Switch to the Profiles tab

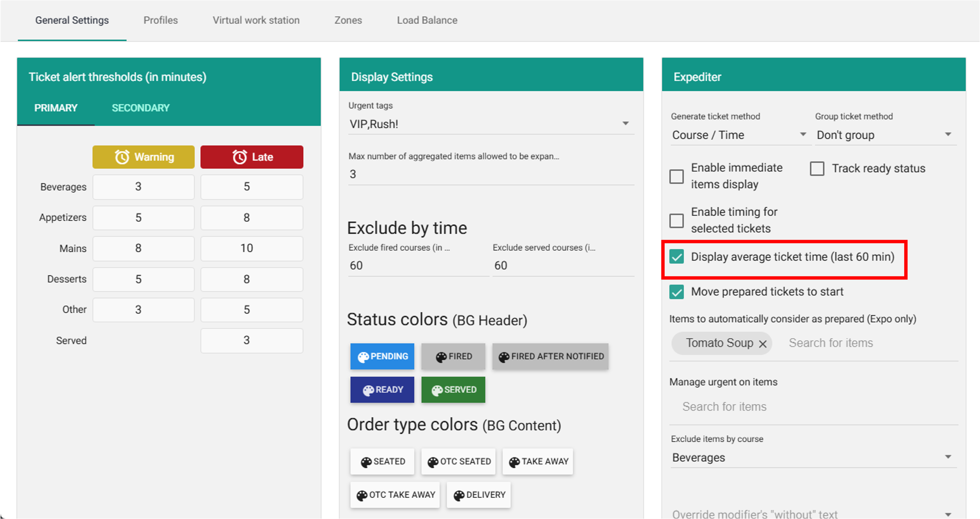(x=161, y=20)
